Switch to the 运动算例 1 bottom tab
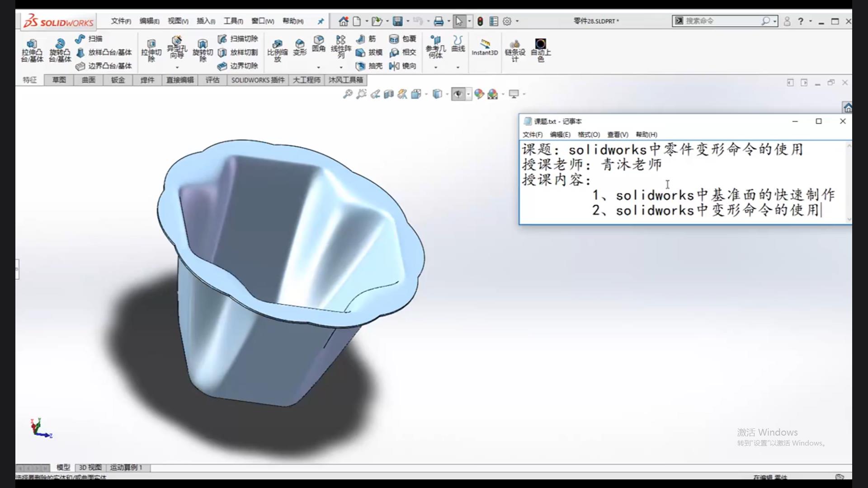Image resolution: width=868 pixels, height=488 pixels. click(126, 468)
